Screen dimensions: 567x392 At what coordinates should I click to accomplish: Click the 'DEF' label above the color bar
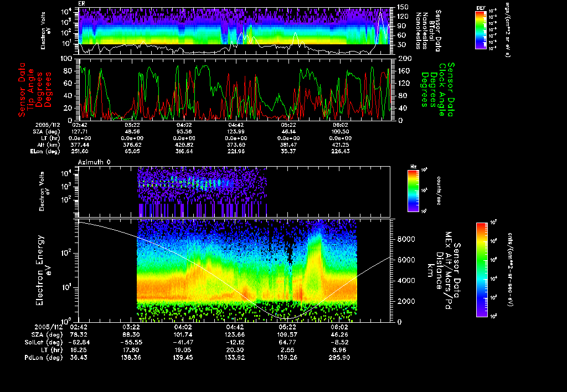click(x=481, y=8)
